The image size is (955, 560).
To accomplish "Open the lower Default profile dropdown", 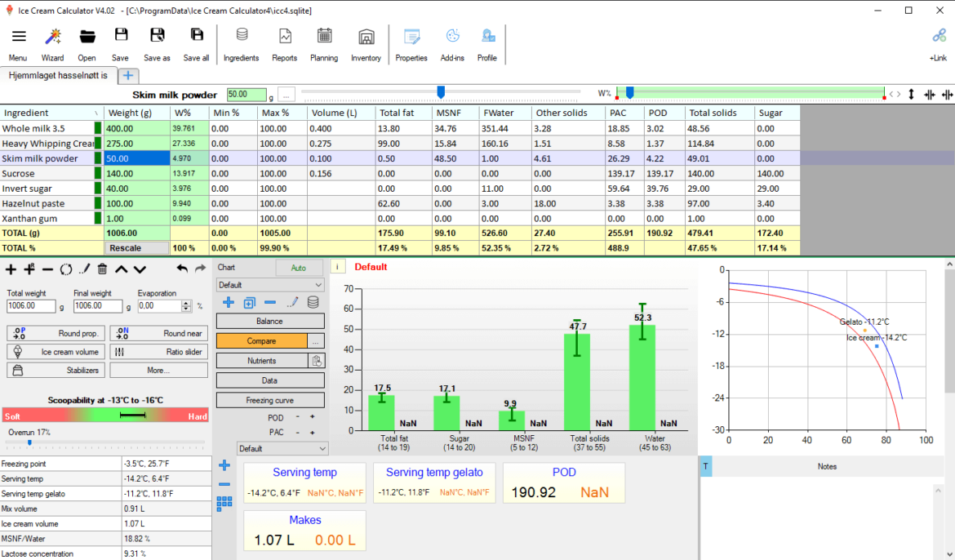I will [x=282, y=448].
